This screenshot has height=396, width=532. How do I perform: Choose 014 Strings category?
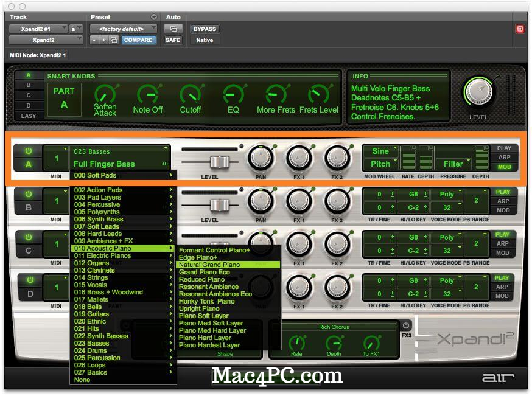[123, 277]
